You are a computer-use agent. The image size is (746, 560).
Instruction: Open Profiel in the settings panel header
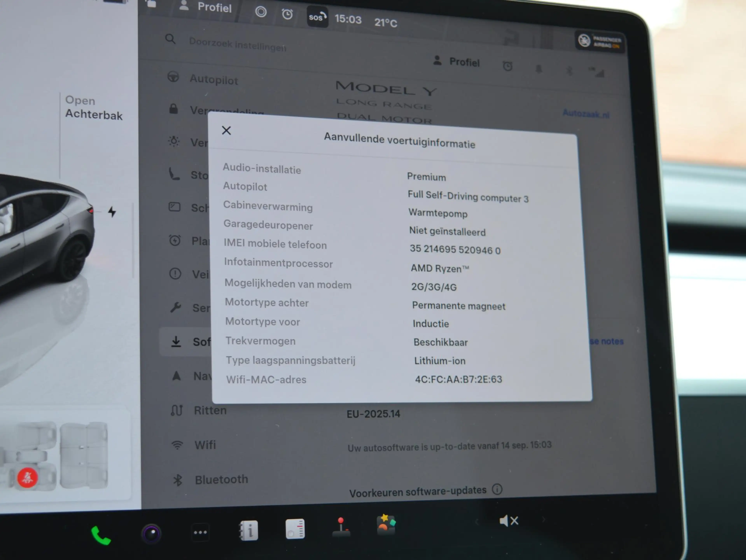click(457, 61)
